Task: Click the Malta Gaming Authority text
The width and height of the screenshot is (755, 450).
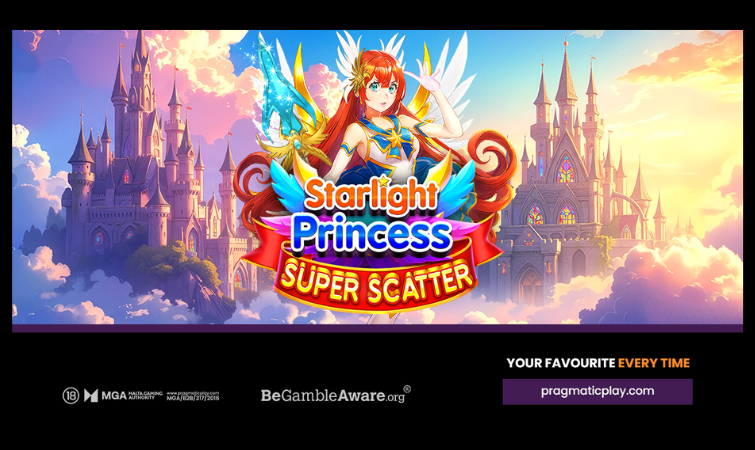Action: click(x=145, y=396)
